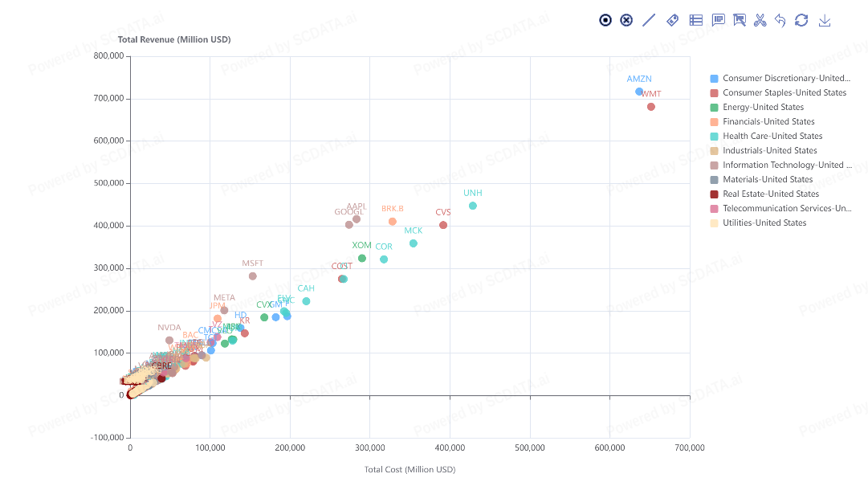Toggle Energy-United States legend series

[x=756, y=107]
